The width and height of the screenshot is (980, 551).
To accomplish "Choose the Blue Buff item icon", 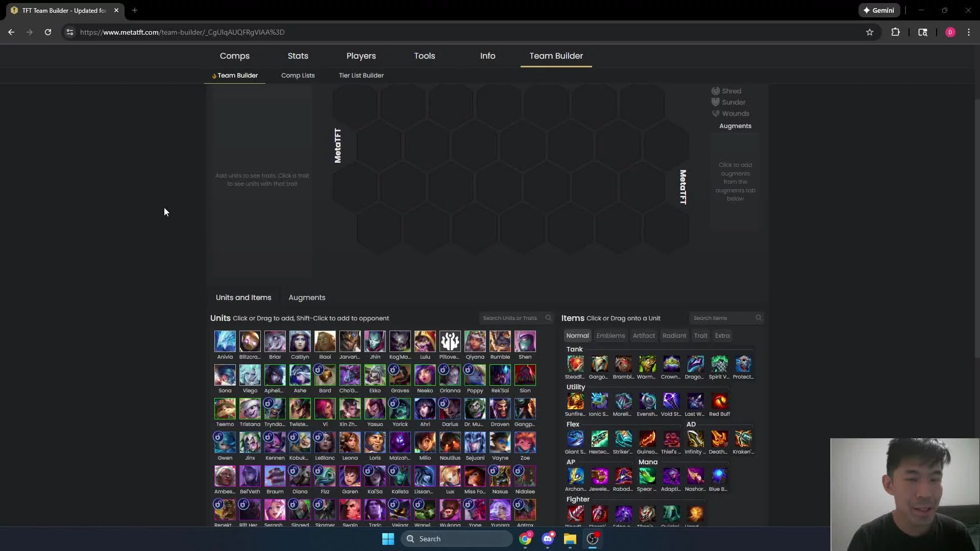I will click(x=719, y=476).
